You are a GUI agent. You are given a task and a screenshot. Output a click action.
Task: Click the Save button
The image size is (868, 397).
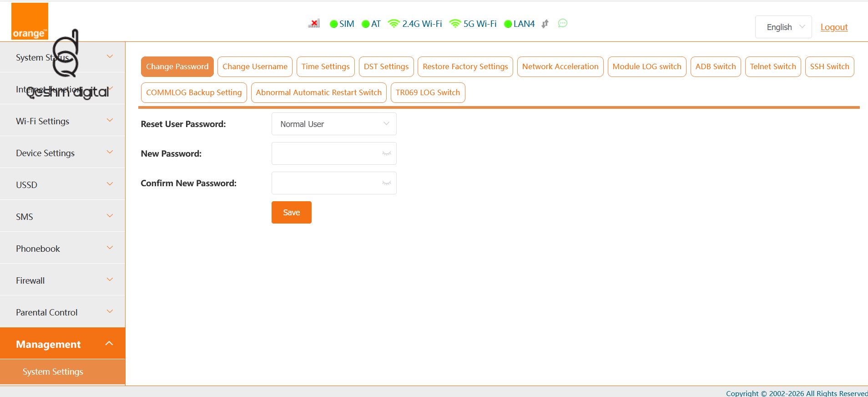pos(292,213)
